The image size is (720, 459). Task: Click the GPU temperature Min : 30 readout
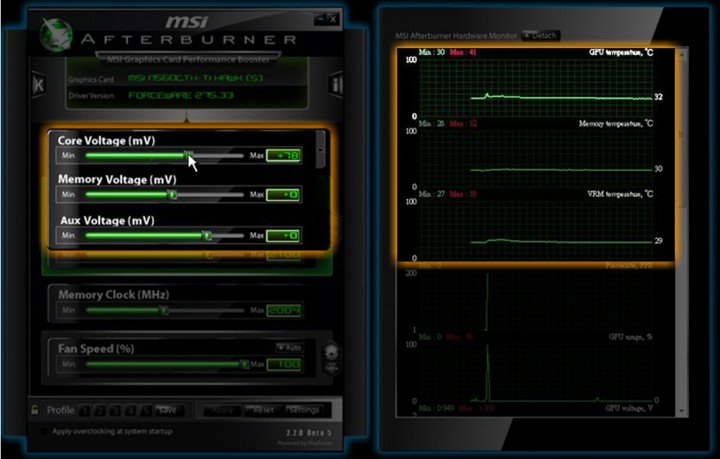click(432, 52)
